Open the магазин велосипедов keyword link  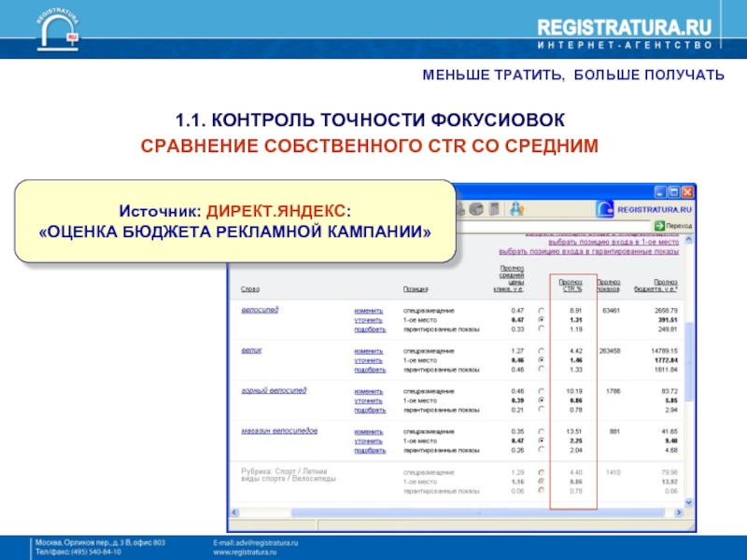279,431
